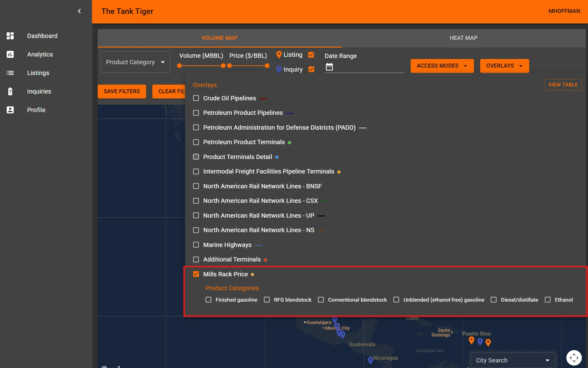Open the Listings list icon
The image size is (588, 368).
(x=10, y=73)
